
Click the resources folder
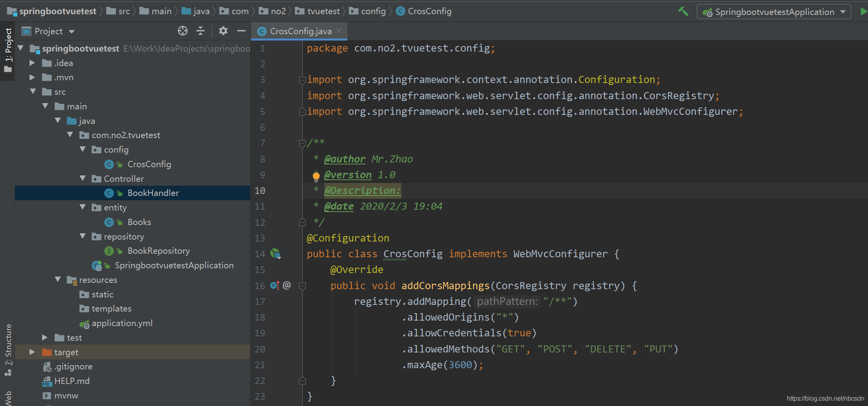[x=98, y=280]
